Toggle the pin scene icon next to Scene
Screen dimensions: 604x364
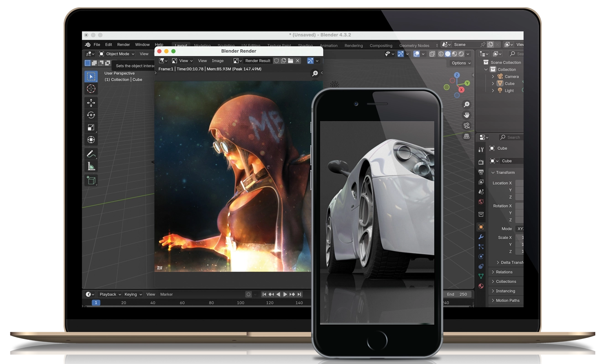[x=483, y=45]
